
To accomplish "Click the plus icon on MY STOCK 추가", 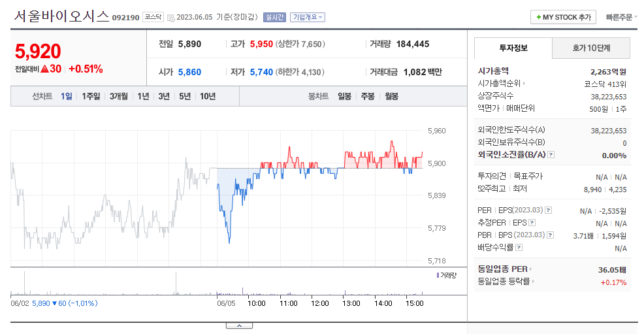I will (538, 17).
